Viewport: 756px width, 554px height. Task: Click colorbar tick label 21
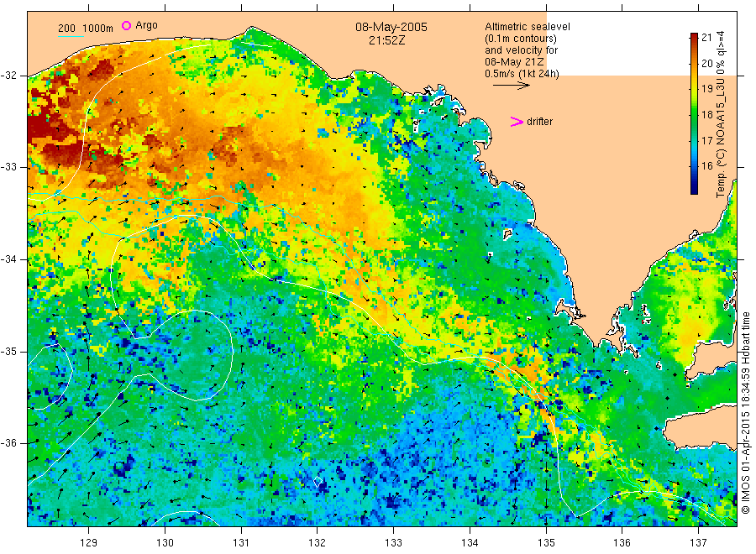(706, 38)
